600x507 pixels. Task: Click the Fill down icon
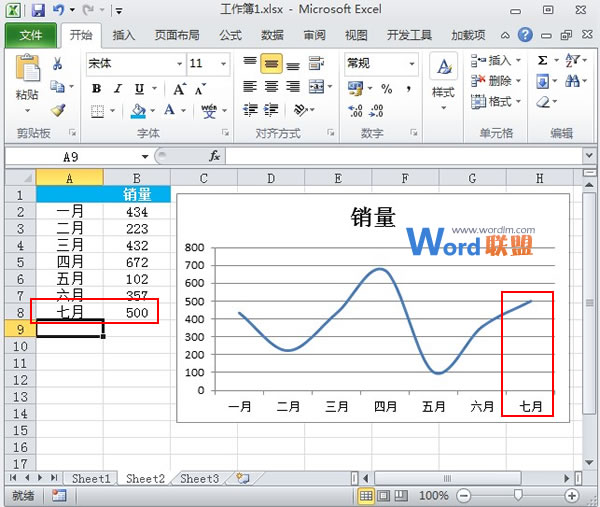[x=543, y=81]
